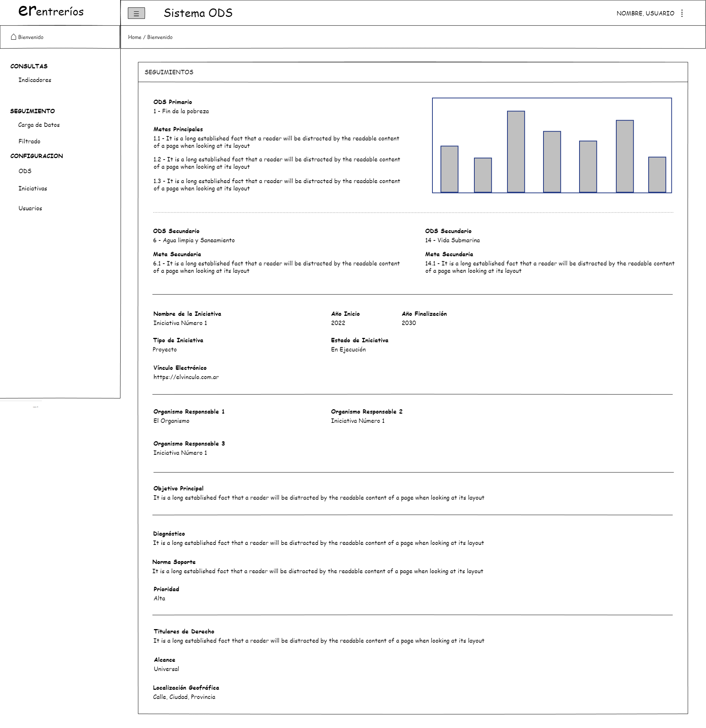Click the tallest bar in the chart
This screenshot has height=728, width=706.
(x=516, y=151)
